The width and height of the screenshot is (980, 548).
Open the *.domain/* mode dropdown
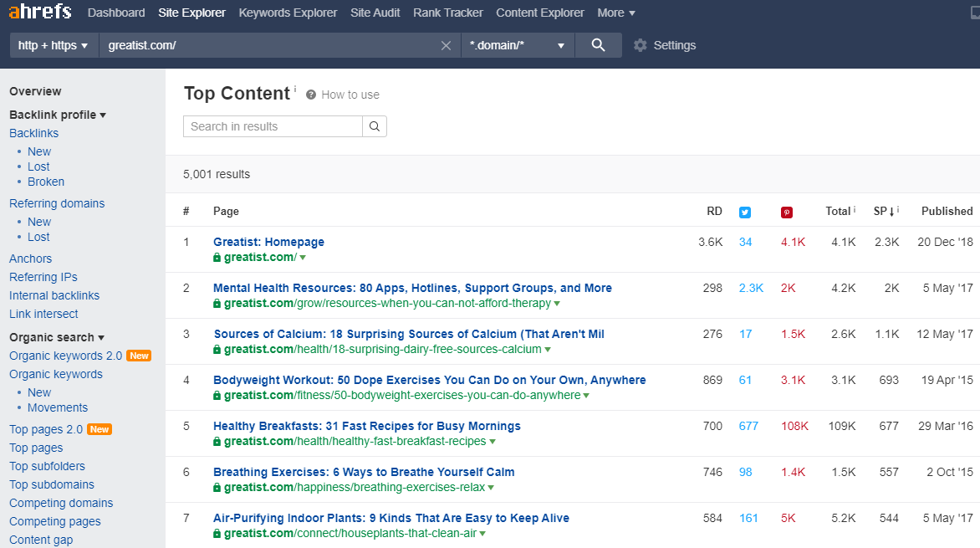[x=518, y=45]
